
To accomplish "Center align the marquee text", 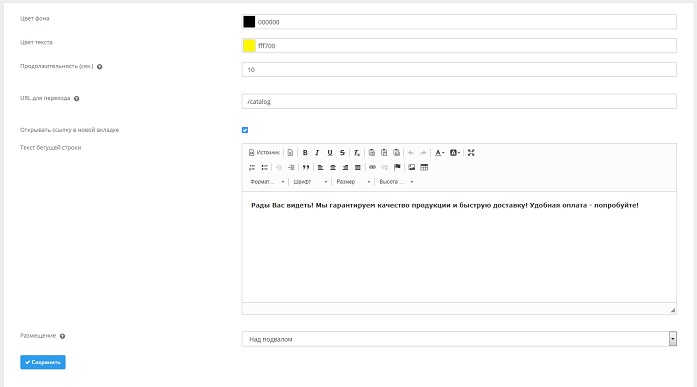I will tap(332, 168).
